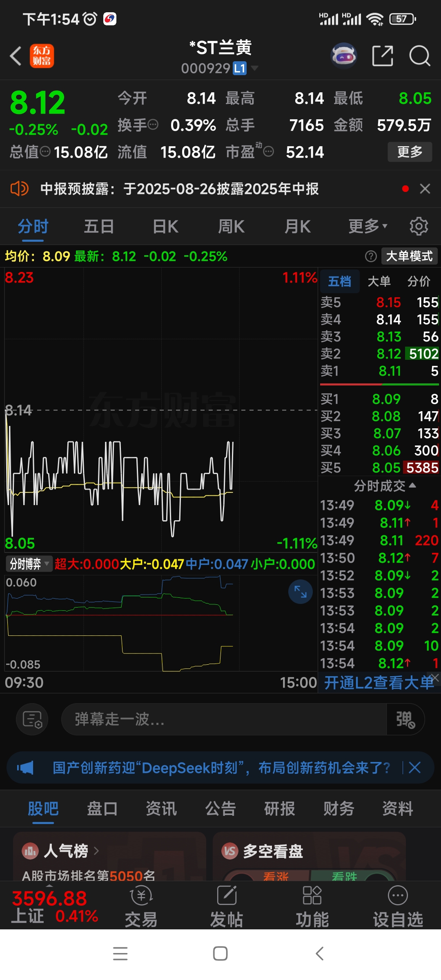Viewport: 441px width, 980px height.
Task: Close the L2 upgrade prompt
Action: (x=435, y=677)
